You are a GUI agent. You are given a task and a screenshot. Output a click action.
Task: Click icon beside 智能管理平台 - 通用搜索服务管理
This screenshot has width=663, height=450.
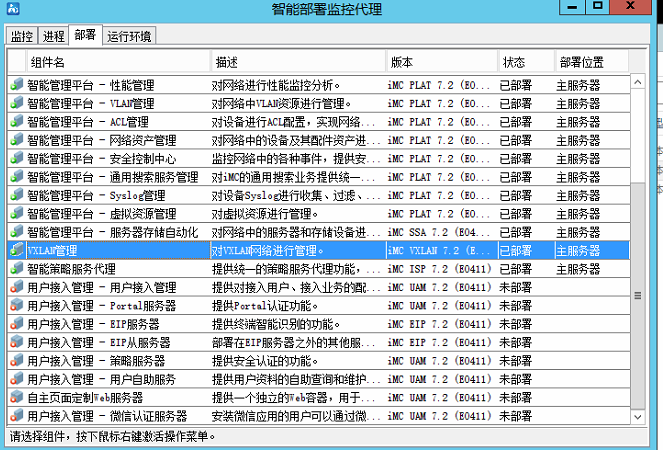(16, 176)
